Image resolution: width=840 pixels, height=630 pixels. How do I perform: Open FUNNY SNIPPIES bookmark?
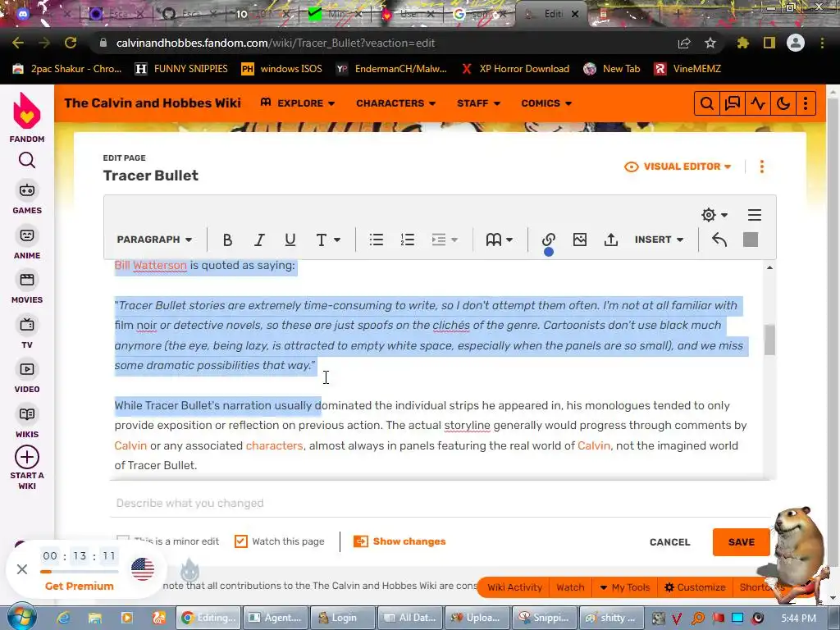181,69
